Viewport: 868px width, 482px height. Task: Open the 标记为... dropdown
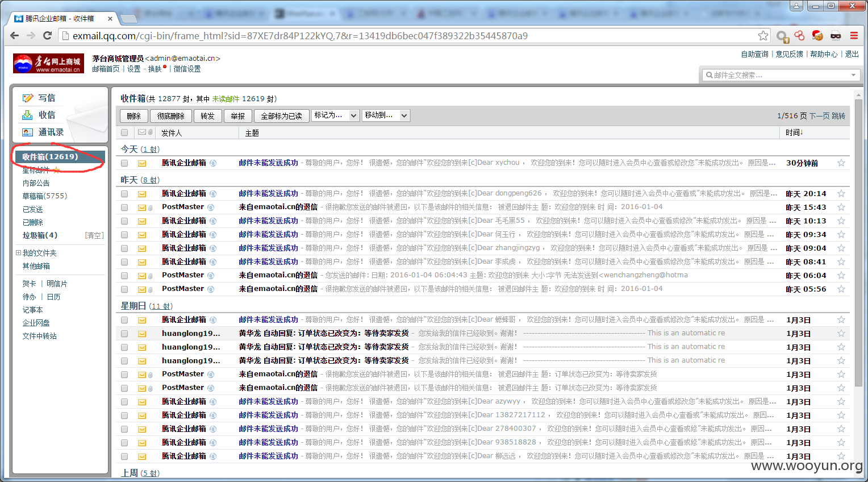(x=336, y=115)
